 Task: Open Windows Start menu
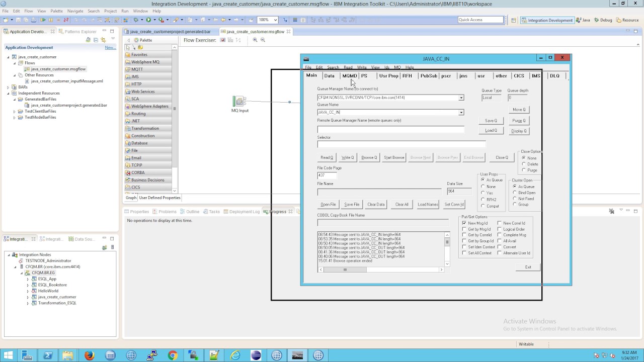click(9, 355)
